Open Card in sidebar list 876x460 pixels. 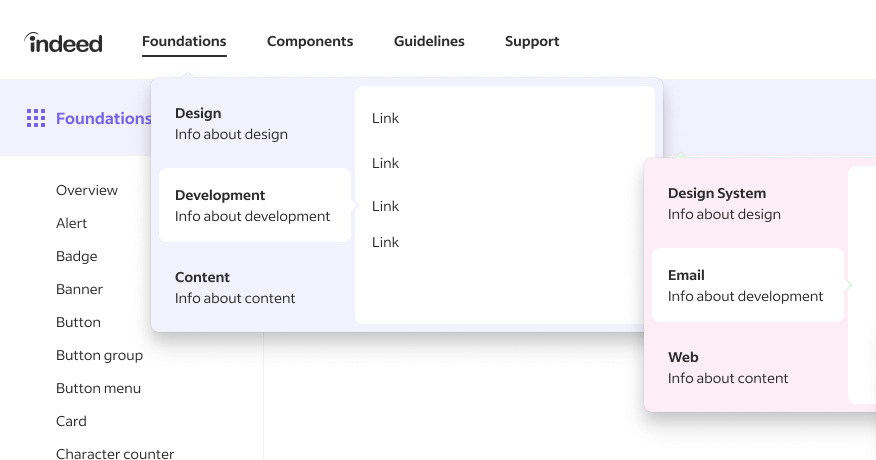71,421
